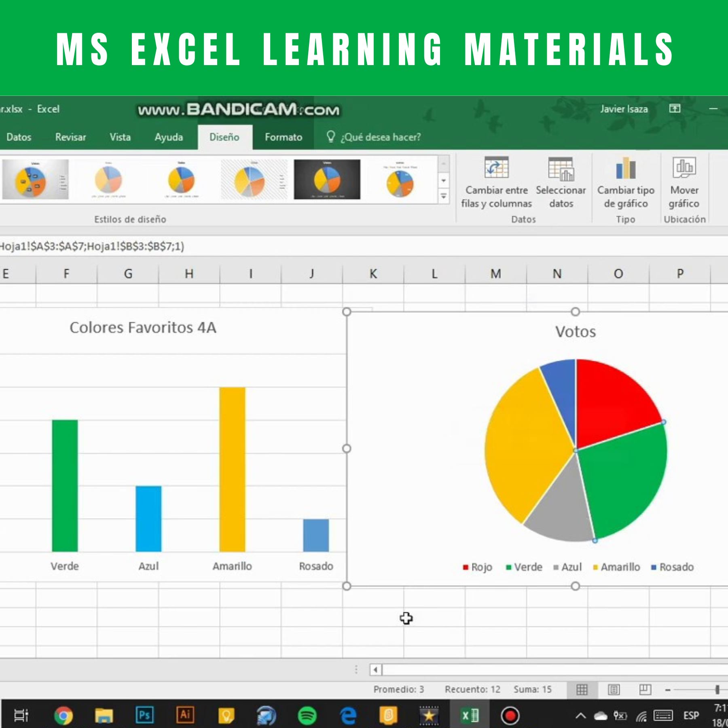Screen dimensions: 728x728
Task: Show hidden tray icons chevron
Action: 580,716
